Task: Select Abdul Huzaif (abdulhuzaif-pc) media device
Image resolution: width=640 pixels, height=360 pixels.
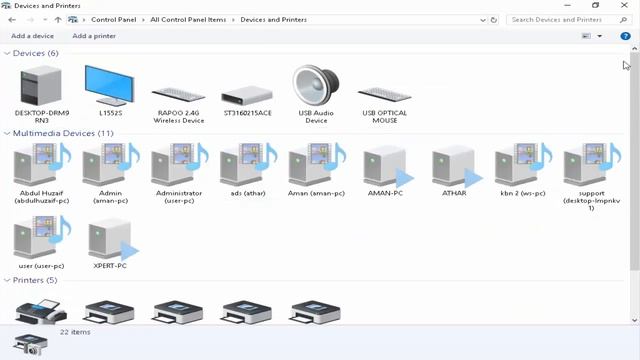Action: click(x=42, y=165)
